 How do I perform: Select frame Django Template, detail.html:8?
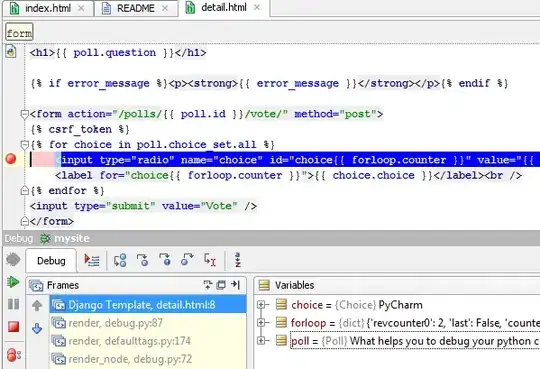(148, 305)
